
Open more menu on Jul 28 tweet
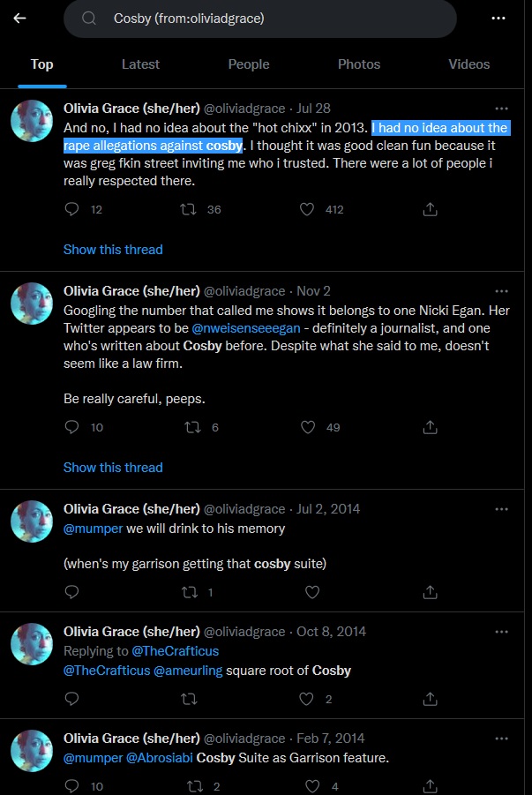point(501,109)
